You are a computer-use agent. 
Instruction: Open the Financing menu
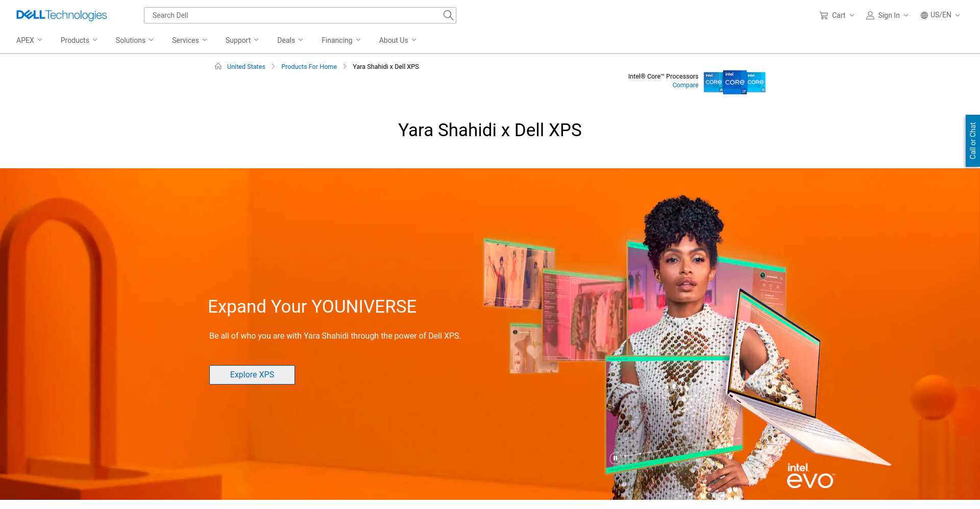341,40
